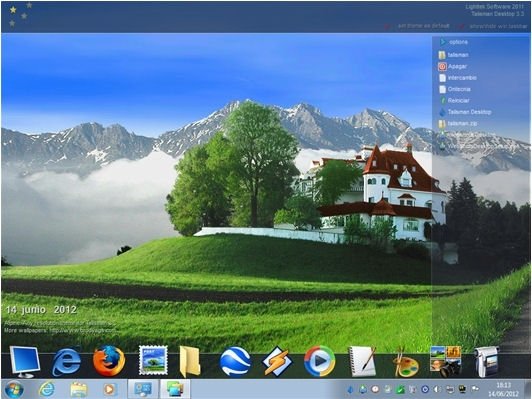Screen dimensions: 532x399
Task: Open the postage stamp mail icon
Action: [x=153, y=360]
